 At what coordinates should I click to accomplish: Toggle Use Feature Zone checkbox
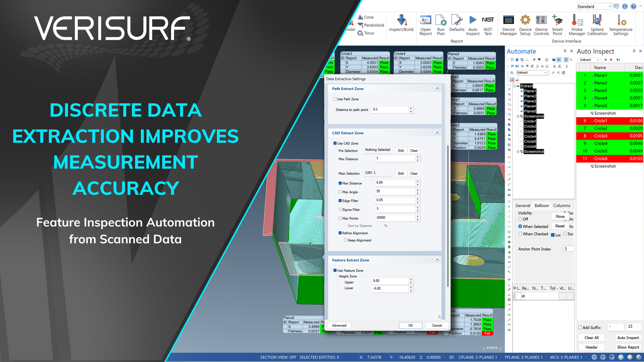point(335,270)
